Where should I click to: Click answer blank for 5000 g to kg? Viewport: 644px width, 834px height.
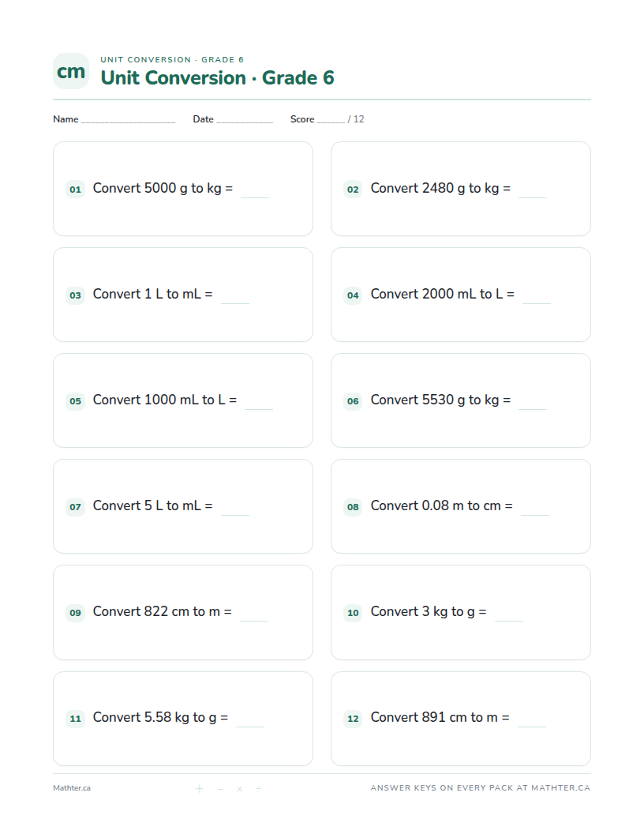pyautogui.click(x=255, y=196)
